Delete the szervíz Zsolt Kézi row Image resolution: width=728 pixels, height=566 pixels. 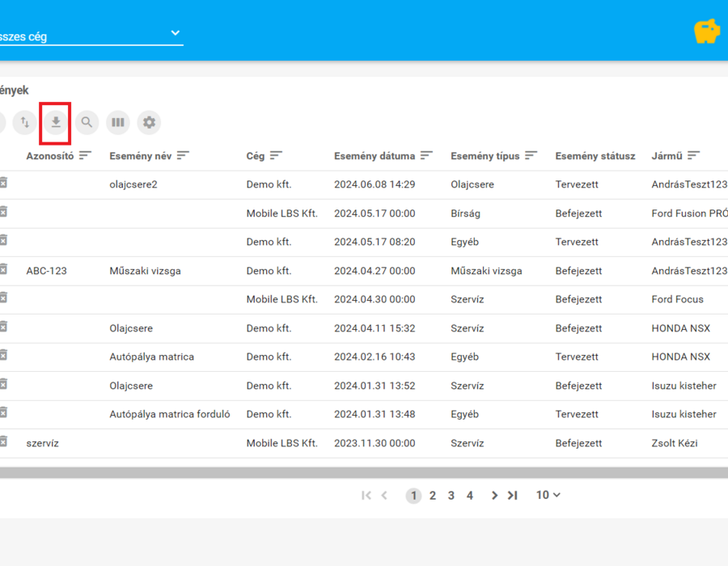[x=3, y=441]
